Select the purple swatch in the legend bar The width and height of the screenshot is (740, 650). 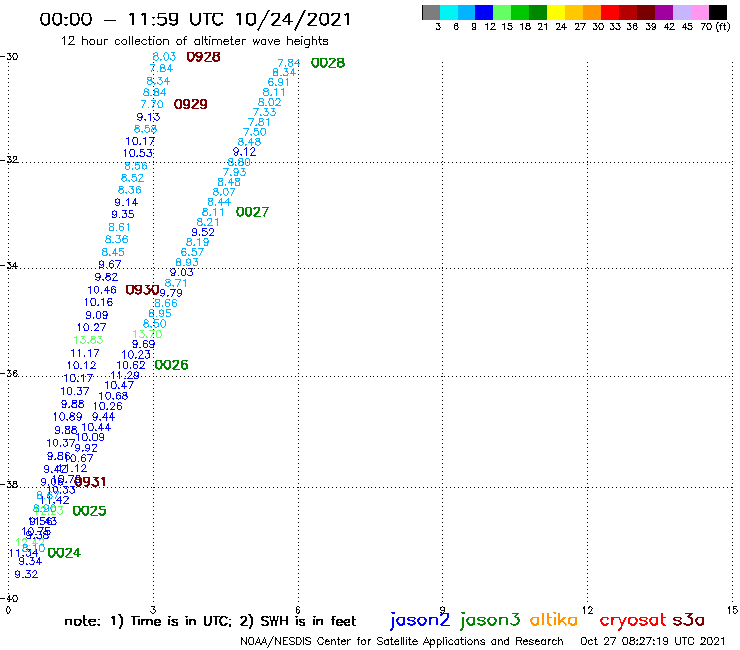(664, 12)
